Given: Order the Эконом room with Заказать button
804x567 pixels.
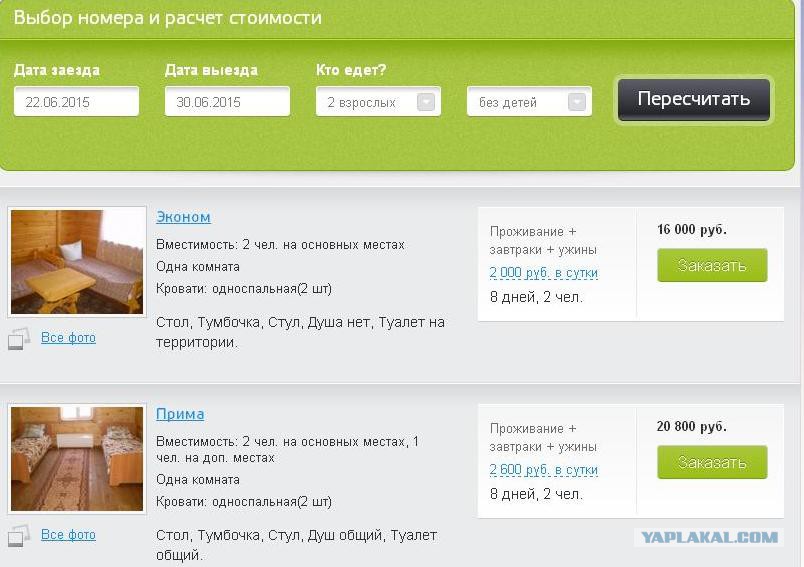Looking at the screenshot, I should [x=712, y=265].
